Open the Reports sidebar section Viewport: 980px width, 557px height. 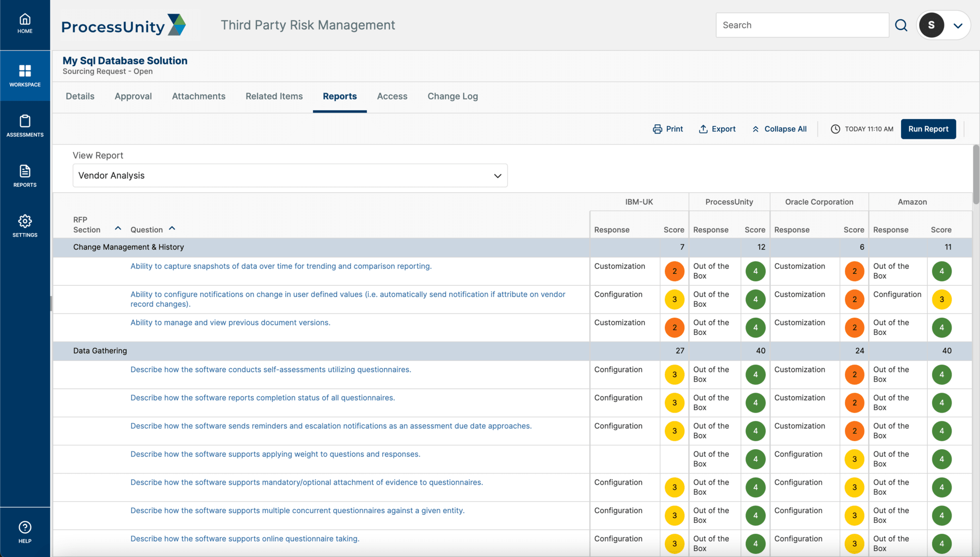[25, 176]
